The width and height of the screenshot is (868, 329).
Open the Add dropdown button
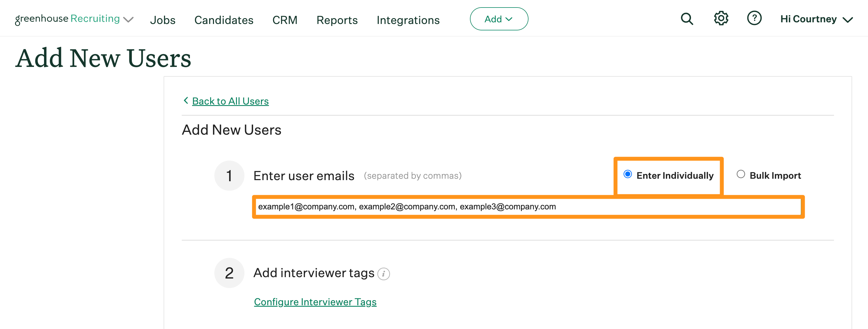tap(499, 19)
